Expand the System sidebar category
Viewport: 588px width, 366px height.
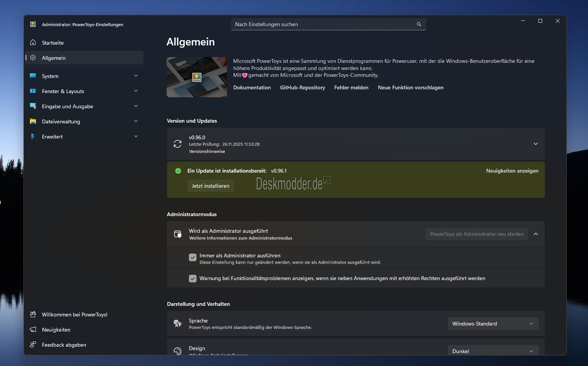pyautogui.click(x=136, y=76)
